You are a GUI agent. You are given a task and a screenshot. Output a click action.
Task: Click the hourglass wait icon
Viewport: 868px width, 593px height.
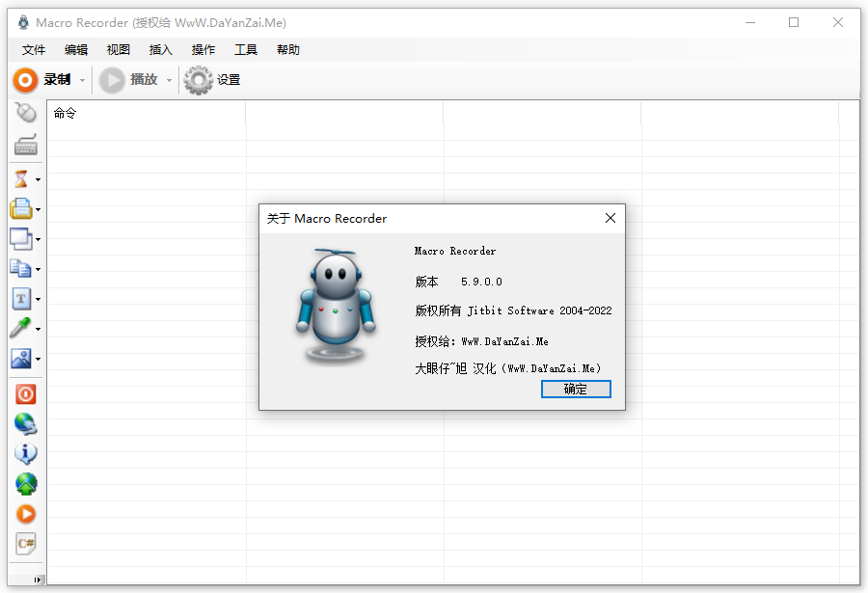point(21,179)
